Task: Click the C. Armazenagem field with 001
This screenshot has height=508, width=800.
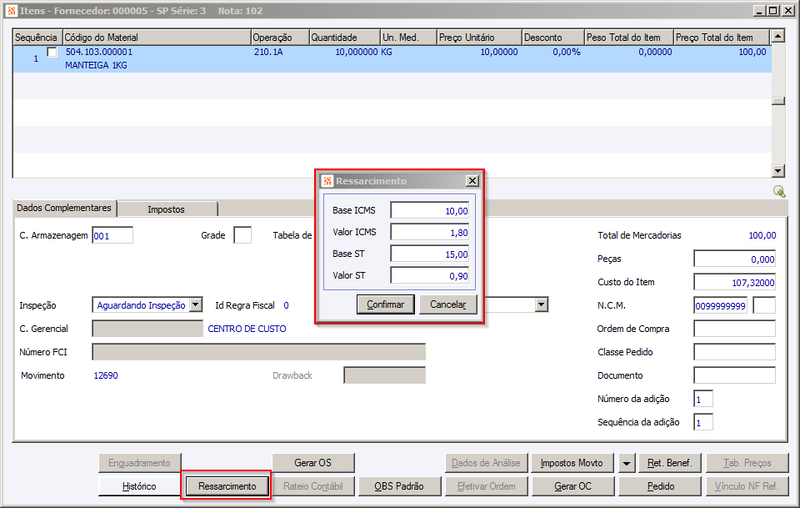Action: [x=112, y=236]
